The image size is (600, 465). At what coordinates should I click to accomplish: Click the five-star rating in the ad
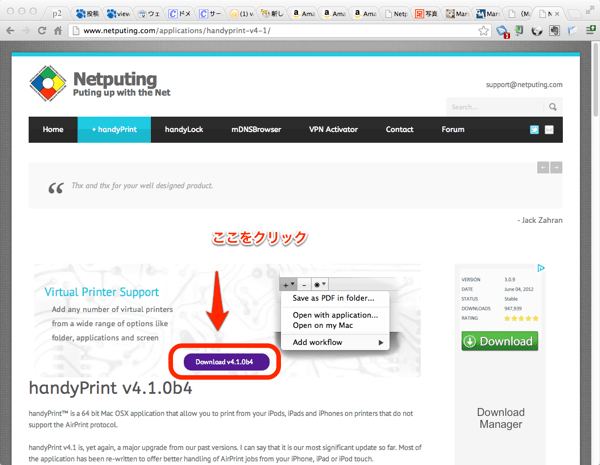click(x=521, y=318)
